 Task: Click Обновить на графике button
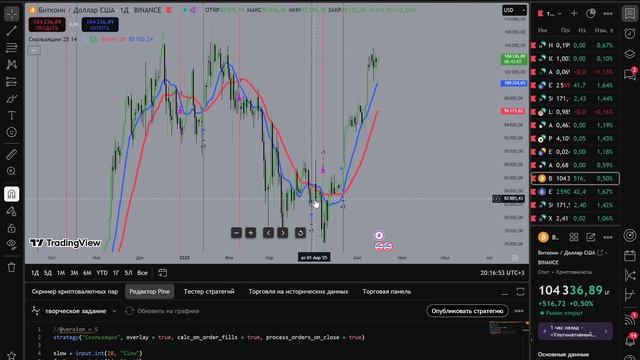point(162,311)
